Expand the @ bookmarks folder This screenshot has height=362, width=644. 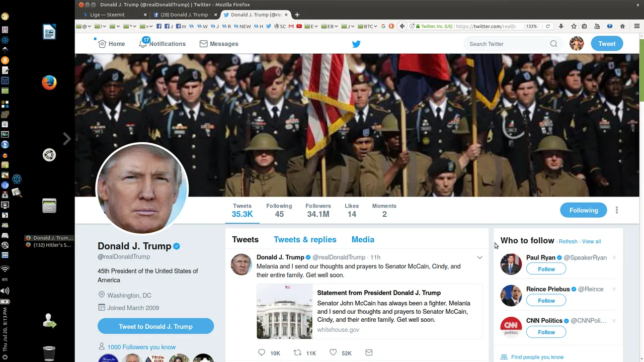84,26
